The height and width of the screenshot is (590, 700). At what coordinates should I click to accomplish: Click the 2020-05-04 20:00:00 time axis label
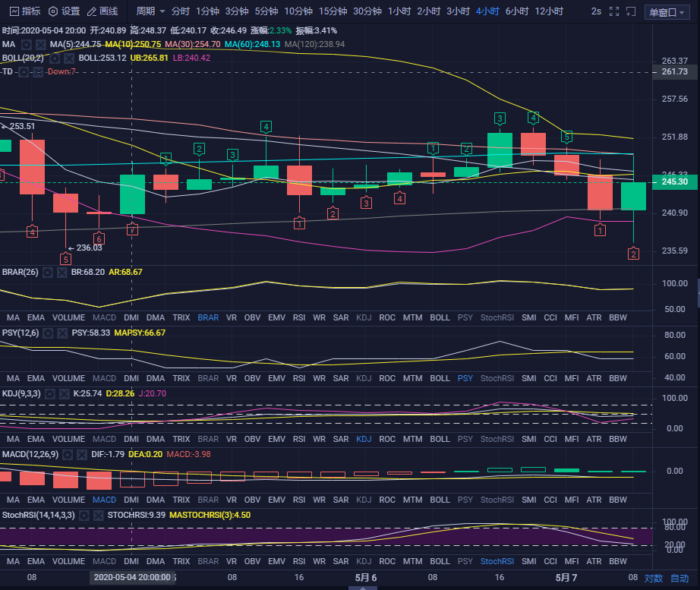click(x=133, y=578)
